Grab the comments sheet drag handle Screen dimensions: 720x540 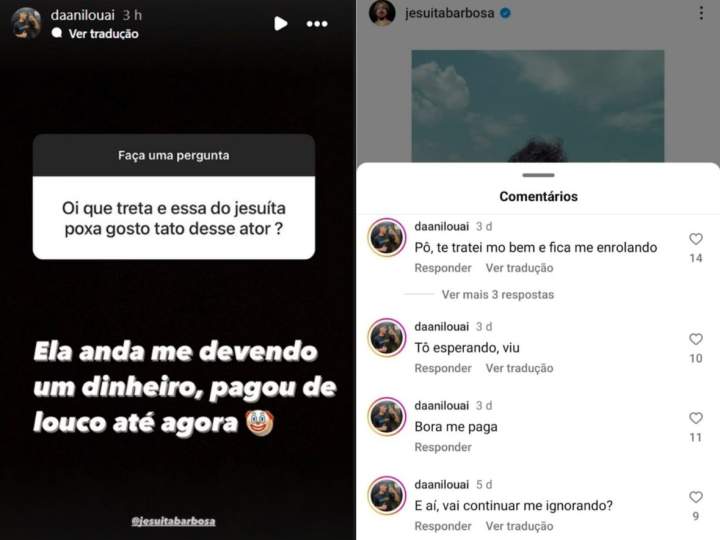click(538, 175)
